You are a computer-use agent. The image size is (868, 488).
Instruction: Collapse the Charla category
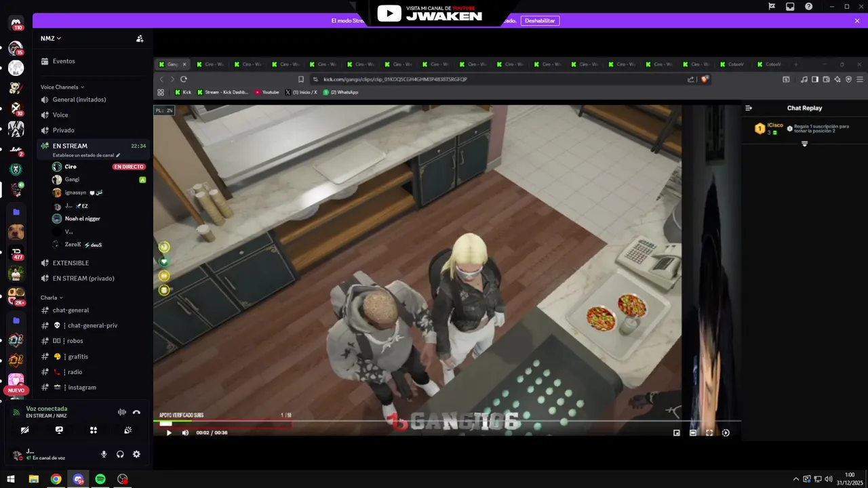(x=52, y=298)
